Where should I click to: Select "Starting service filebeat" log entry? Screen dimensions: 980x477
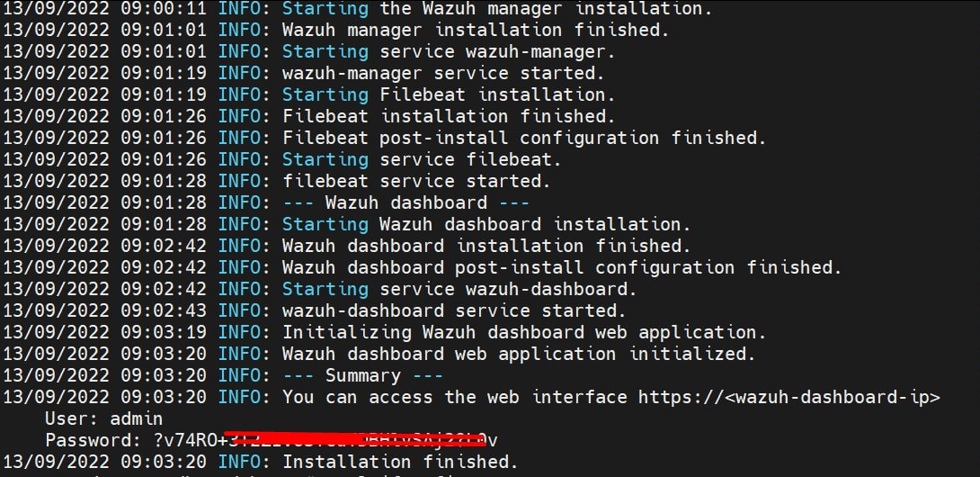coord(422,159)
